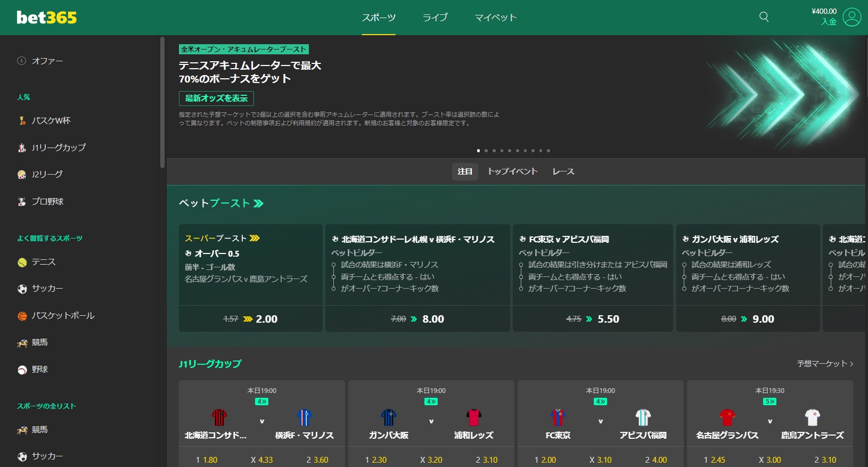Screen dimensions: 868x467
Task: Select アビスパ福岡 win odds 4.00
Action: click(x=656, y=460)
